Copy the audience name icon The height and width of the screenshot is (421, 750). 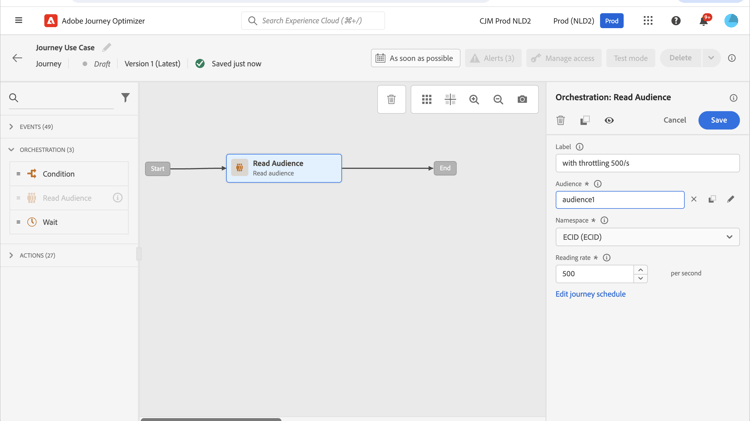712,199
